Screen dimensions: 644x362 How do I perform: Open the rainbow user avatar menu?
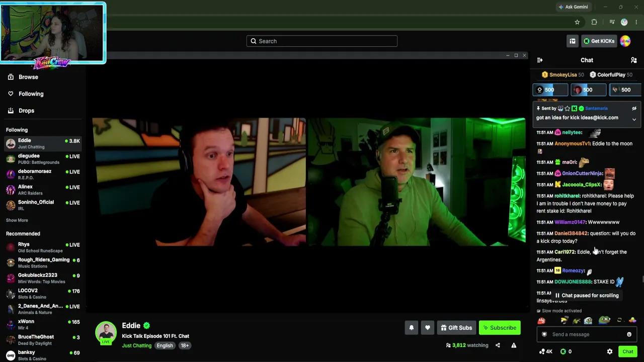click(x=625, y=41)
